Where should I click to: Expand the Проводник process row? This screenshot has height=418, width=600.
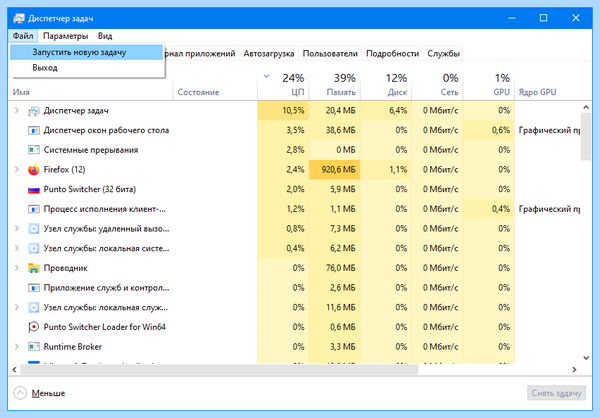coord(16,268)
